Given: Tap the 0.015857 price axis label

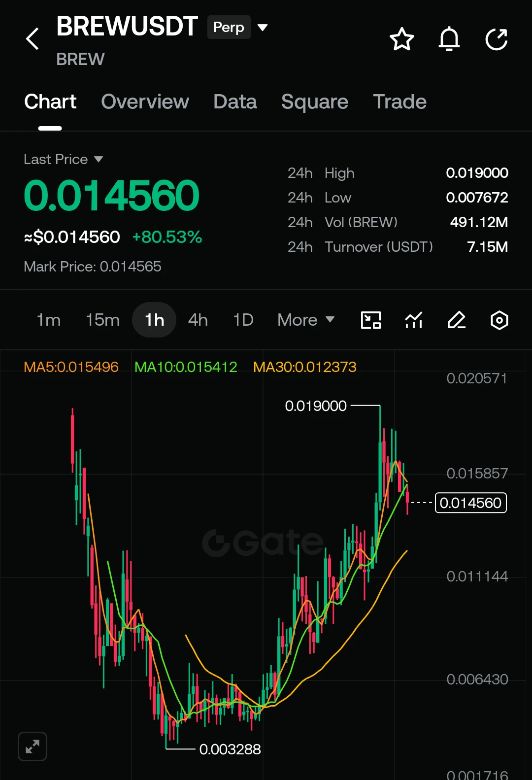Looking at the screenshot, I should 477,474.
